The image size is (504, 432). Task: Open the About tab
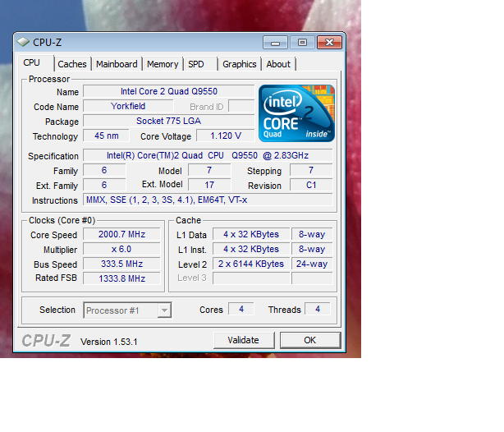pyautogui.click(x=278, y=64)
